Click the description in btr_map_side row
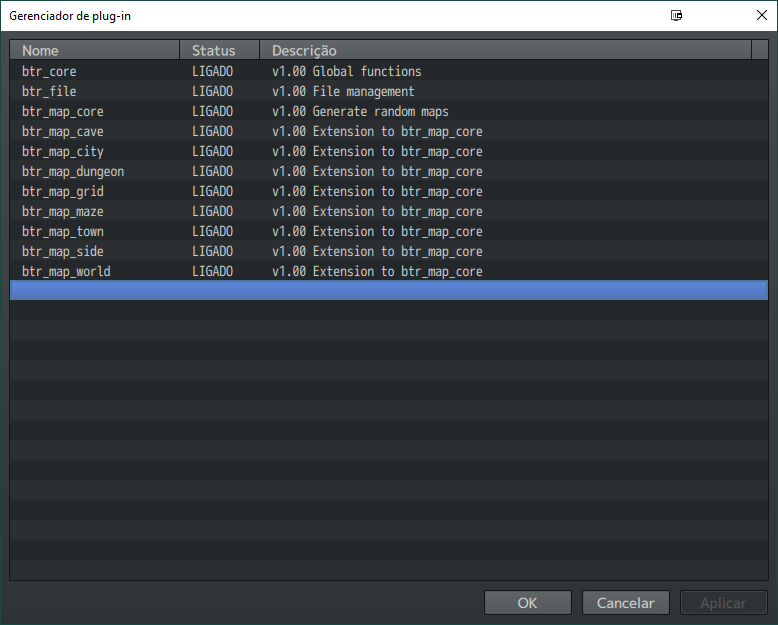The height and width of the screenshot is (625, 778). pos(377,251)
